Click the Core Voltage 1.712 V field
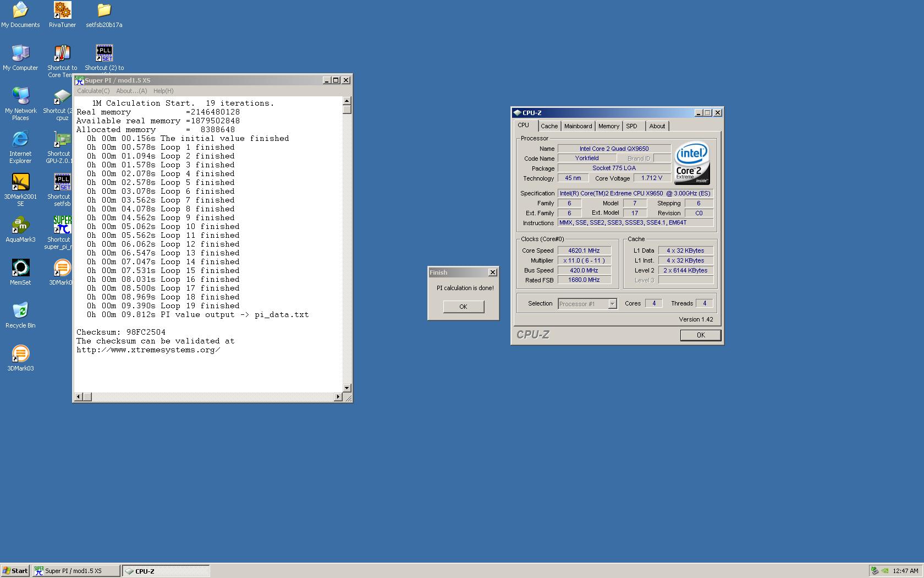Viewport: 924px width, 578px height. click(x=652, y=178)
